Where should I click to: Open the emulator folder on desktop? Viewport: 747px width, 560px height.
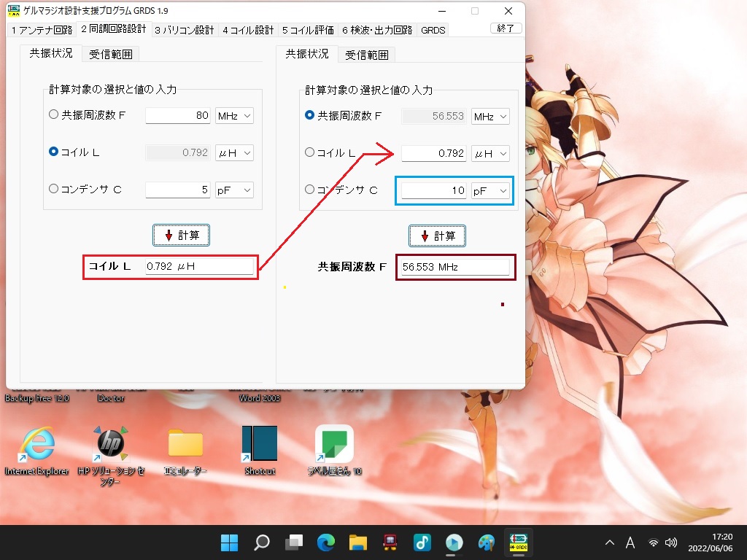tap(185, 451)
